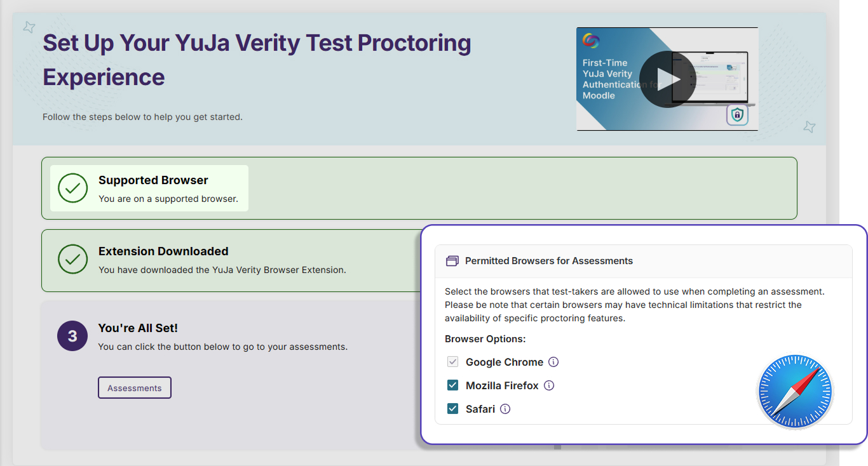Click the Safari compass logo
The image size is (868, 466).
(x=795, y=391)
